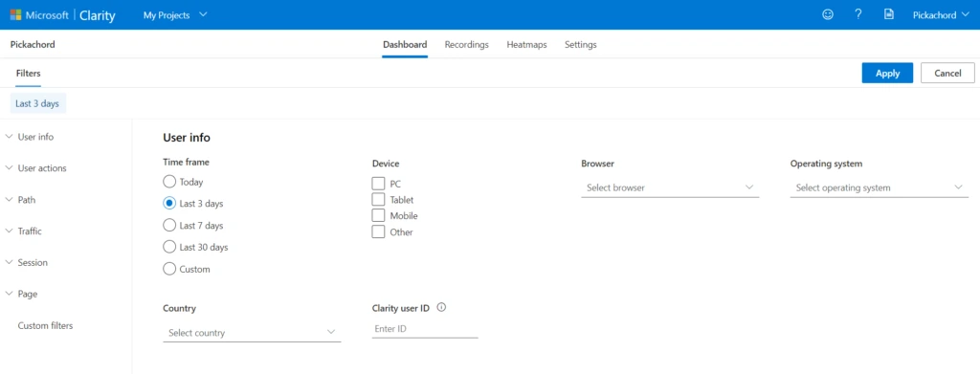Switch to the Recordings tab
The height and width of the screenshot is (374, 980).
tap(466, 45)
